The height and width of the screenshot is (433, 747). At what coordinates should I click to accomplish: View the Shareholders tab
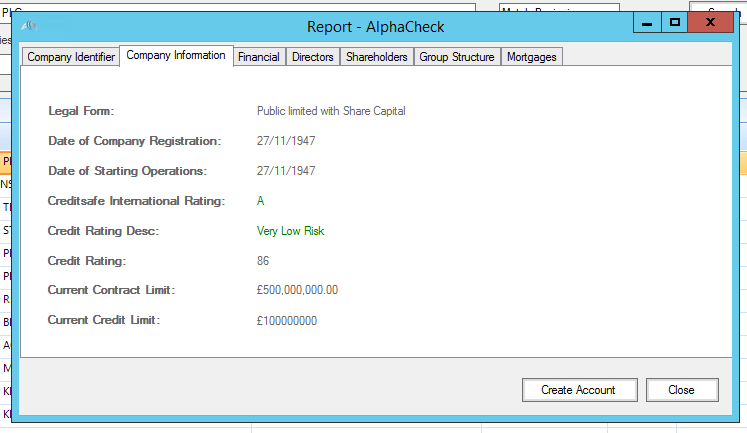coord(376,57)
